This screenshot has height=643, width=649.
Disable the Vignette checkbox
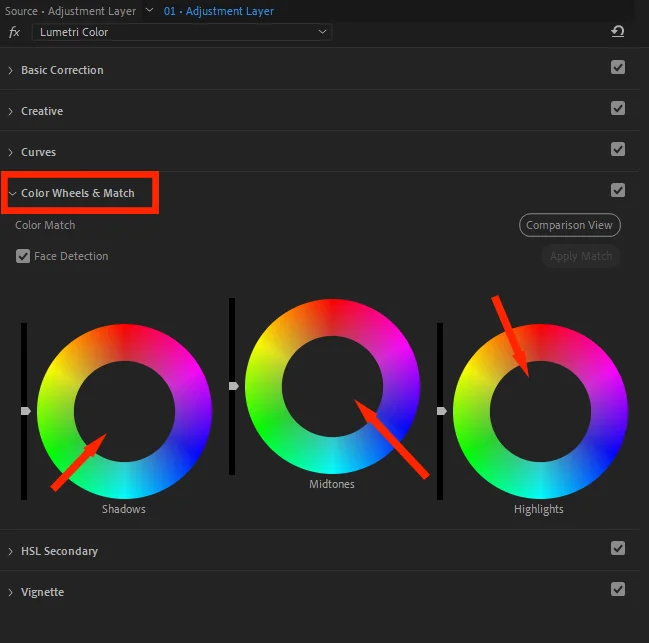[x=618, y=589]
